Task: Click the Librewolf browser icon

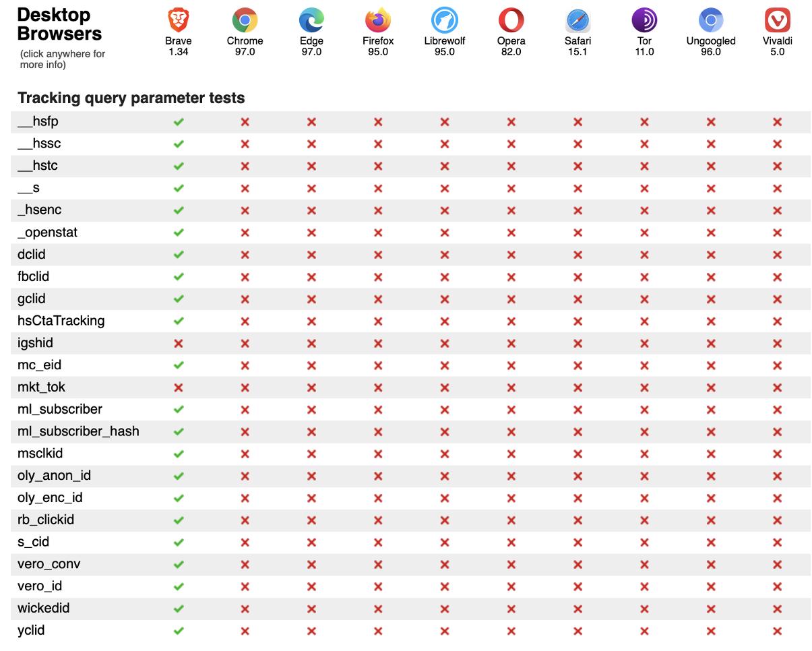Action: (445, 20)
